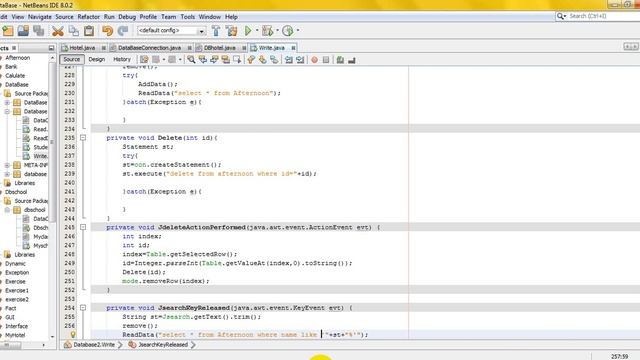Open Run Project dropdown arrow

257,31
